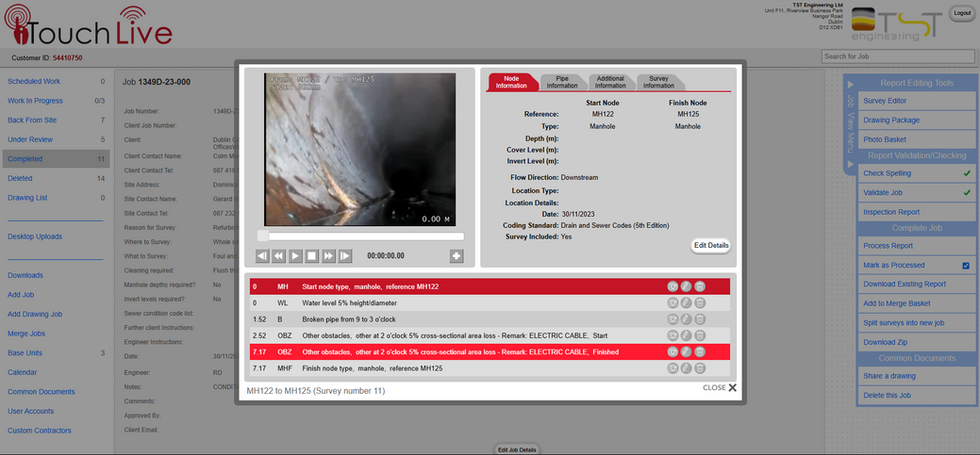This screenshot has height=455, width=980.
Task: Click Add to Merge Basket
Action: pyautogui.click(x=915, y=303)
